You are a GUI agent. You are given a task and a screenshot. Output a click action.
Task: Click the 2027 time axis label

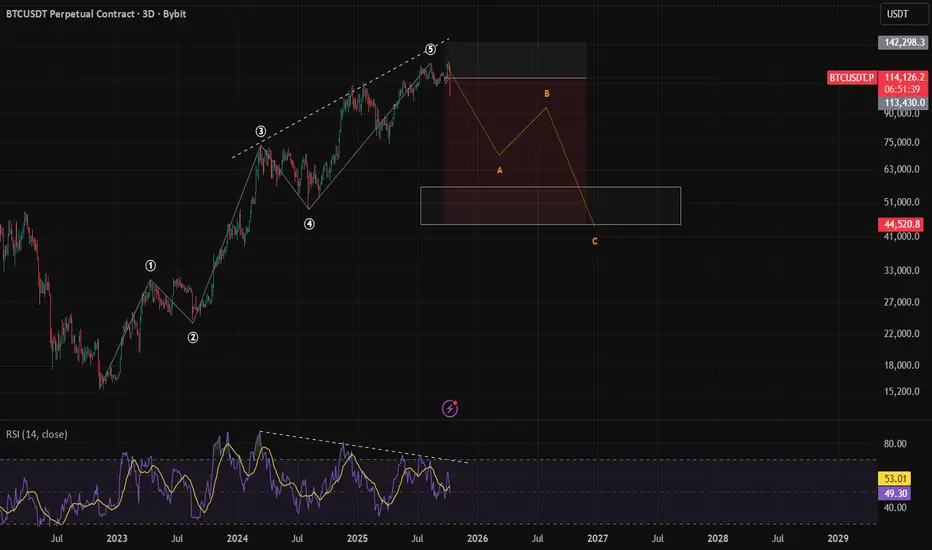pos(597,539)
